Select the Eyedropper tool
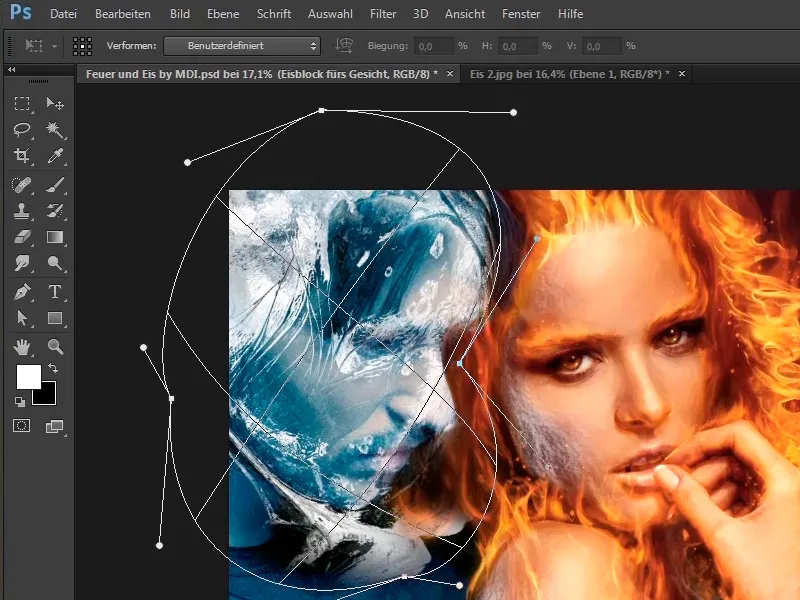Image resolution: width=800 pixels, height=600 pixels. point(55,156)
